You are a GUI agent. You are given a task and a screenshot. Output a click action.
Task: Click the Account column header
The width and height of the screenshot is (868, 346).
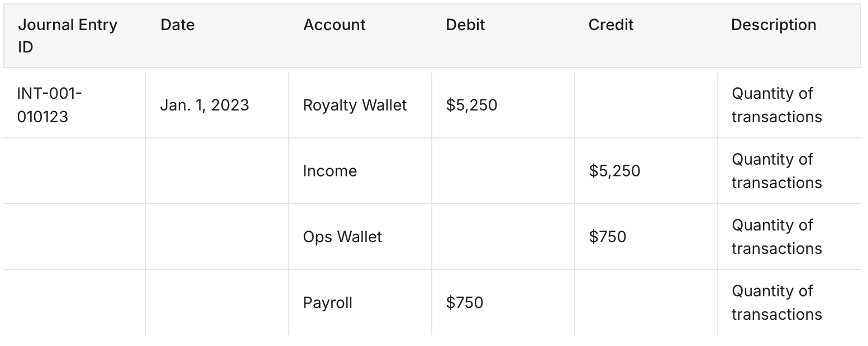coord(335,25)
